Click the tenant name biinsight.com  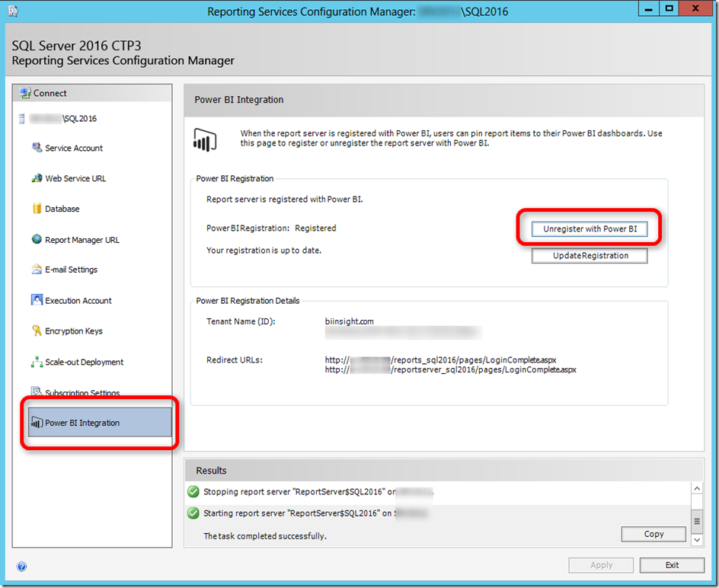pos(349,321)
